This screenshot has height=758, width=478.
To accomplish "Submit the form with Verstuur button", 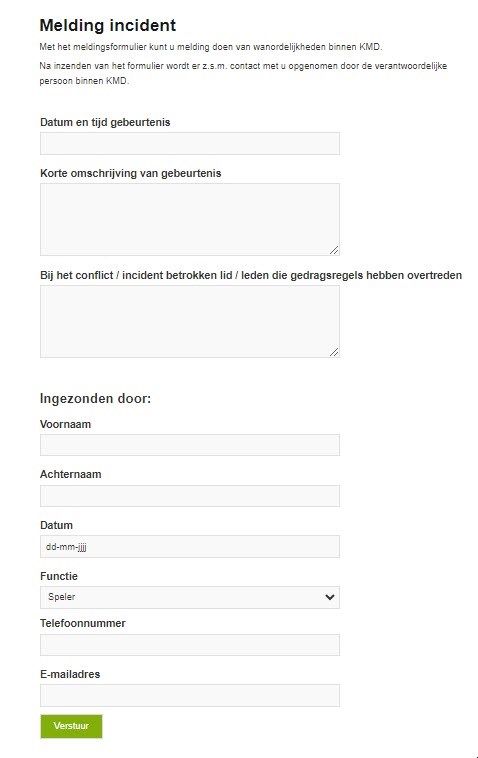I will (72, 726).
